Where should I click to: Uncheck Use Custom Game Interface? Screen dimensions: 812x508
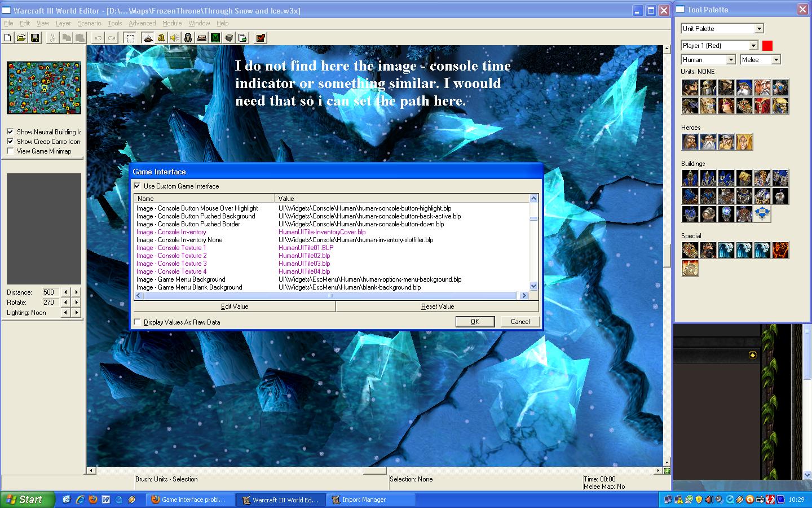click(x=137, y=186)
